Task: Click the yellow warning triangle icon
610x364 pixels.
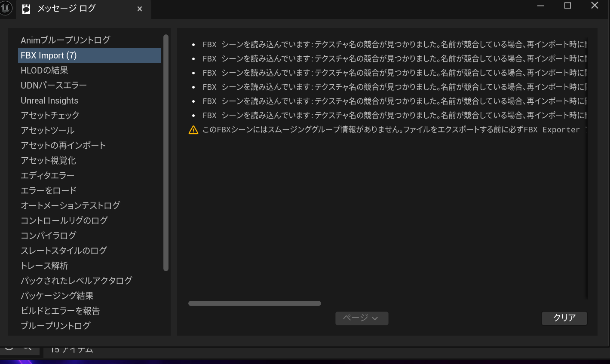Action: [193, 130]
